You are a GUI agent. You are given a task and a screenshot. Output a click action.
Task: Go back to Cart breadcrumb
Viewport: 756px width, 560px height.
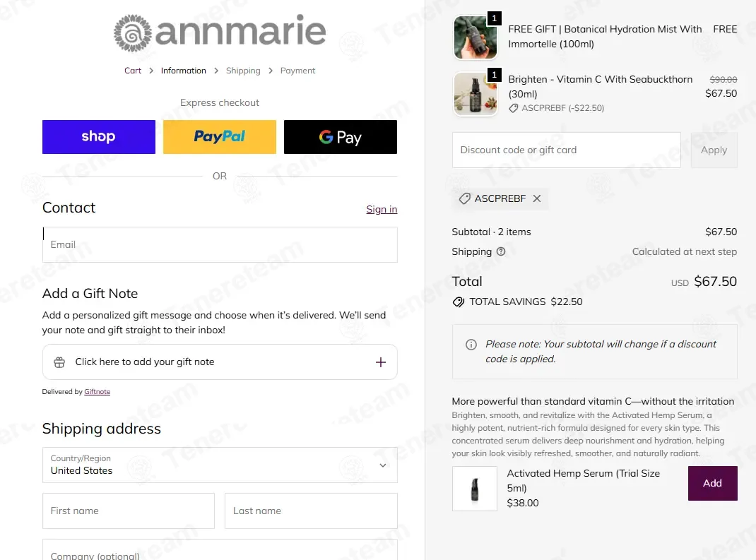pyautogui.click(x=133, y=71)
